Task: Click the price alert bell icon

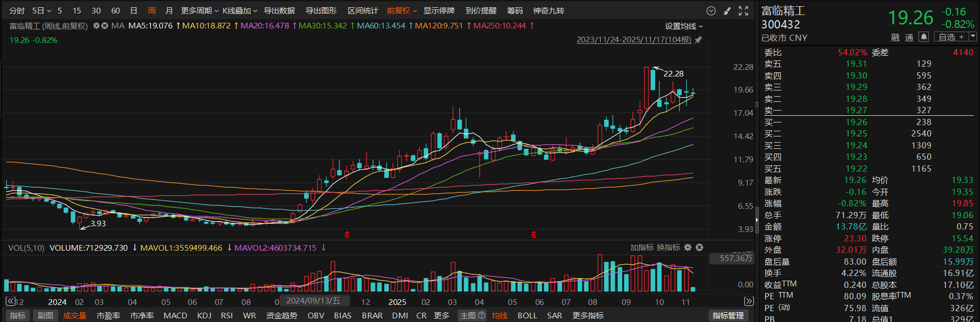Action: click(x=924, y=37)
